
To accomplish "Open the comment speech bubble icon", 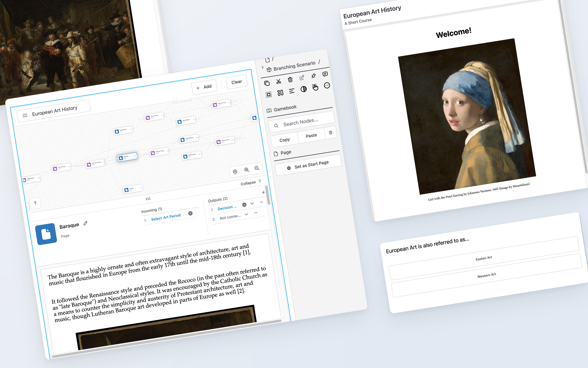I will coord(325,74).
